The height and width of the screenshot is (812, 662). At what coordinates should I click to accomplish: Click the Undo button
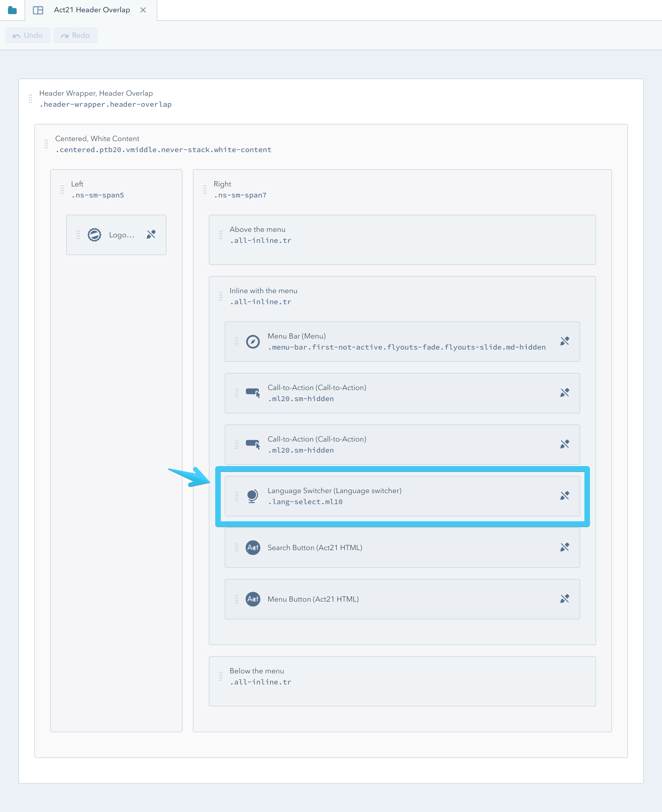click(28, 35)
